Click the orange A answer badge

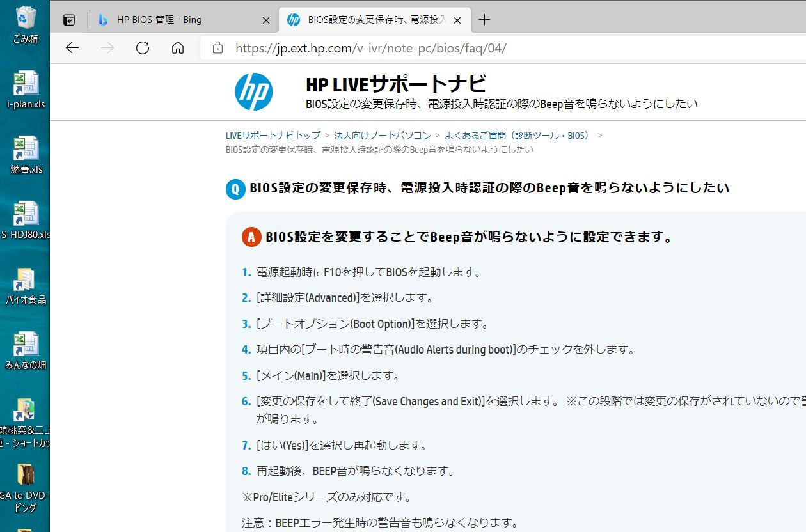pos(251,238)
